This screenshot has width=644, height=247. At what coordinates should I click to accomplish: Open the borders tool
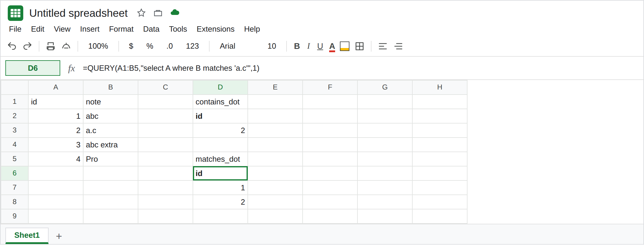pyautogui.click(x=360, y=46)
